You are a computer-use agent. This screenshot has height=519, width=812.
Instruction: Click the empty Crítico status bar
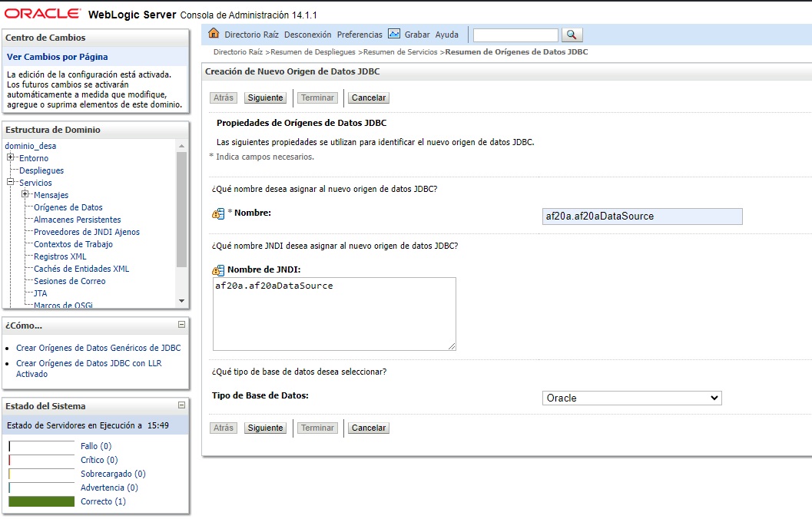tap(41, 460)
